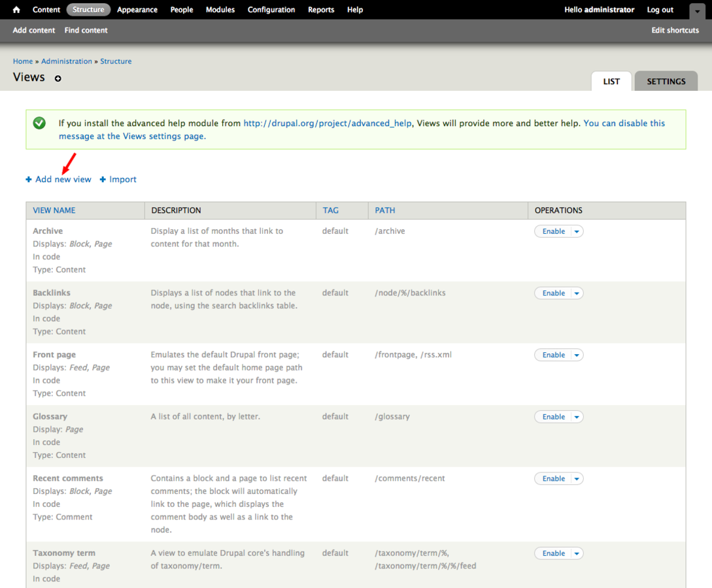Enable the Recent comments view
Image resolution: width=712 pixels, height=588 pixels.
[x=554, y=479]
